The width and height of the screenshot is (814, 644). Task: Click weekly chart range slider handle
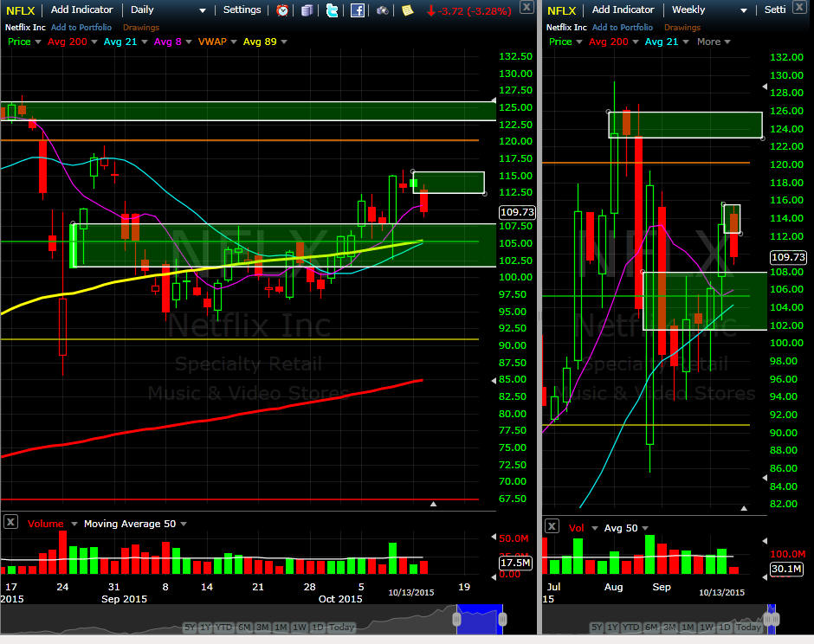tap(772, 619)
